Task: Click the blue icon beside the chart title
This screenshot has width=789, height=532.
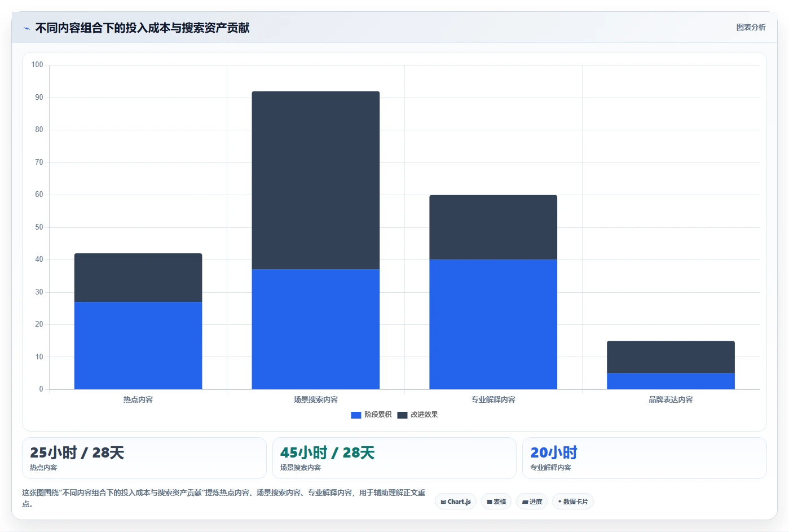Action: point(27,28)
